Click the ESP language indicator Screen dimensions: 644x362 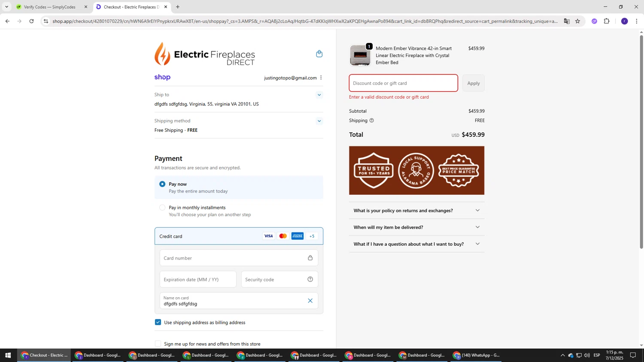click(597, 355)
